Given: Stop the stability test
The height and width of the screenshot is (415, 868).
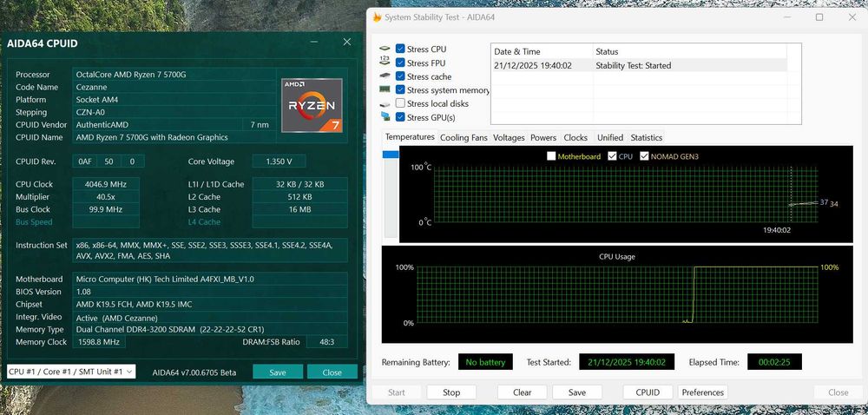Looking at the screenshot, I should point(451,392).
